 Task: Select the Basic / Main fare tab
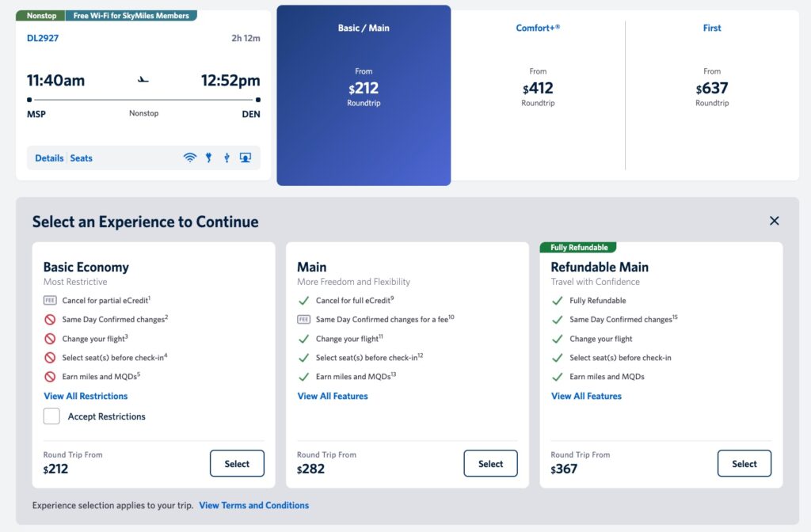point(364,96)
